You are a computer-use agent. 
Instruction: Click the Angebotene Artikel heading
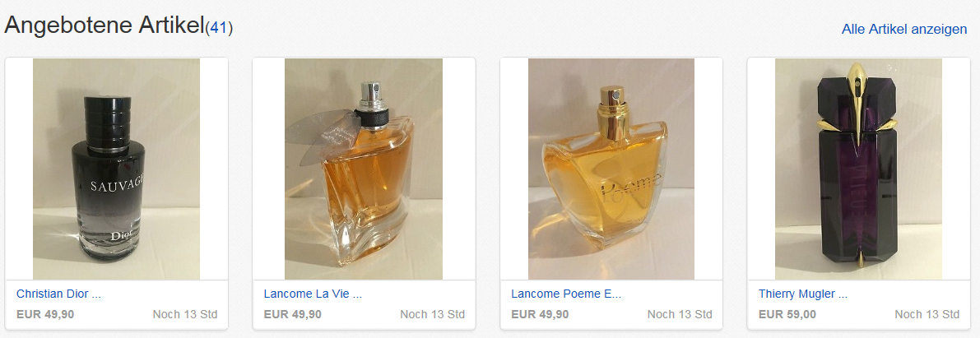105,25
